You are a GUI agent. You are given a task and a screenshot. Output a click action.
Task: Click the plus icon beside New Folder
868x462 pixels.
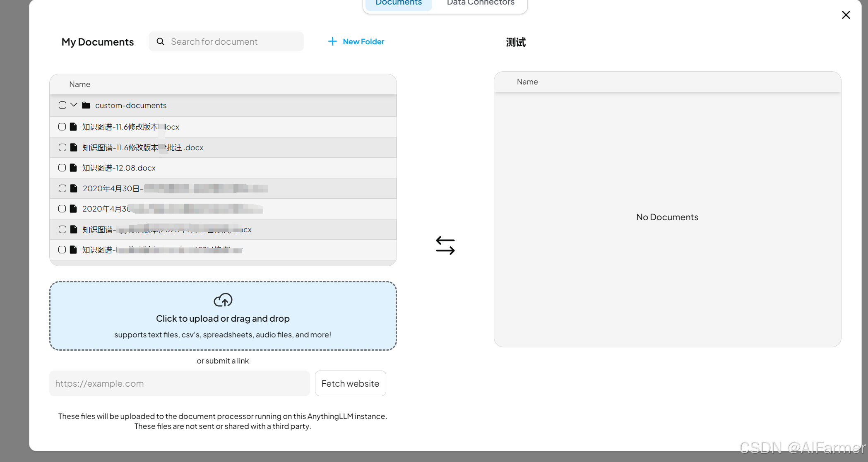click(x=332, y=41)
